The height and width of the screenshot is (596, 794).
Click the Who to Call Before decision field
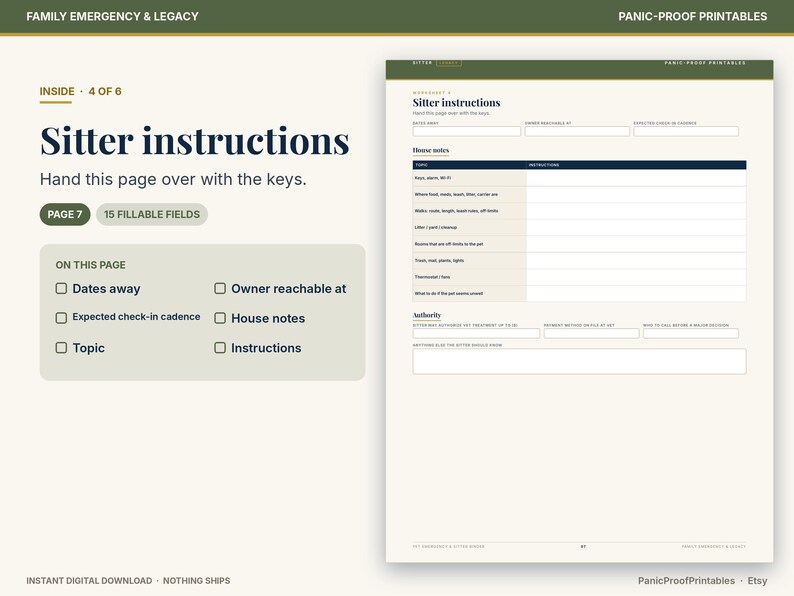[691, 333]
